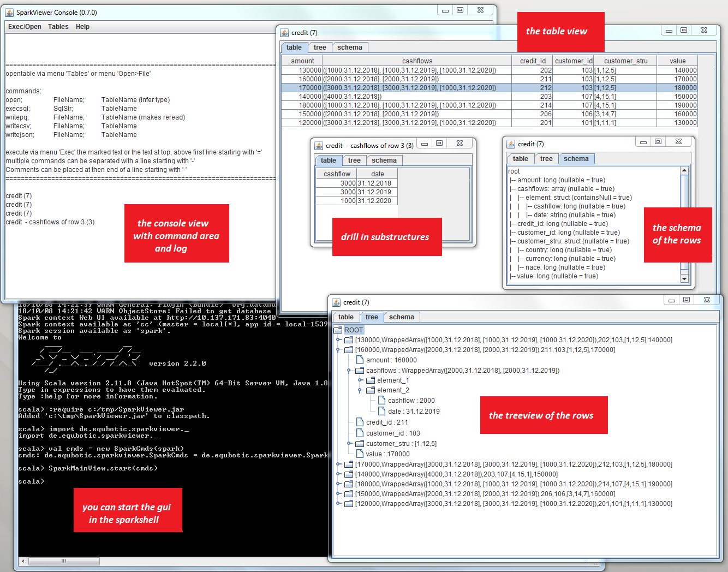Viewport: 728px width, 572px height.
Task: Switch to the table tab in the schema-view window
Action: [x=521, y=159]
